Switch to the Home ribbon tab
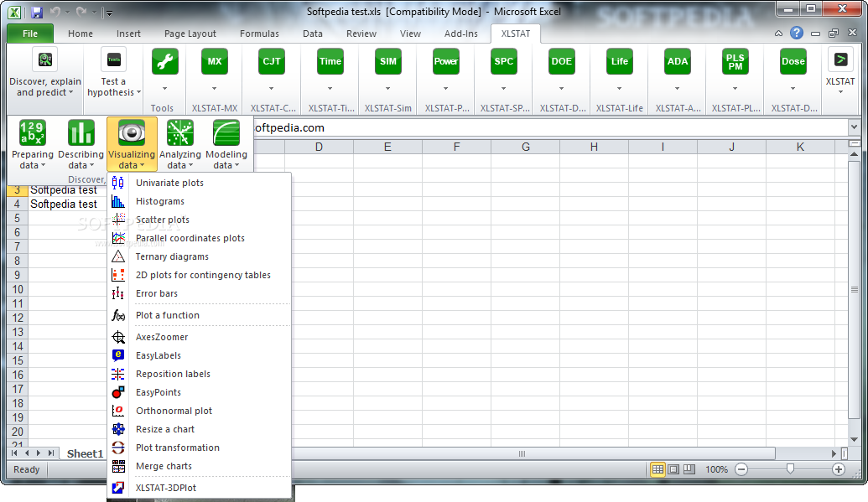The image size is (868, 502). (81, 34)
